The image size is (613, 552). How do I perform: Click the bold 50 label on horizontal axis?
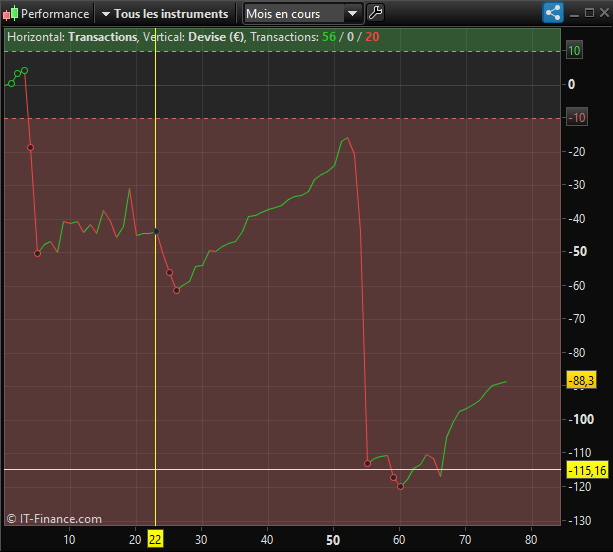[x=333, y=540]
